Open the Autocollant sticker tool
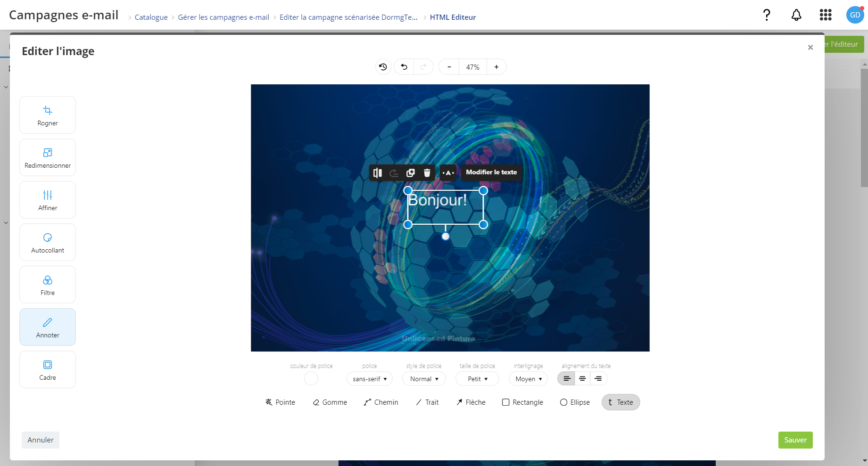This screenshot has height=466, width=868. tap(48, 242)
